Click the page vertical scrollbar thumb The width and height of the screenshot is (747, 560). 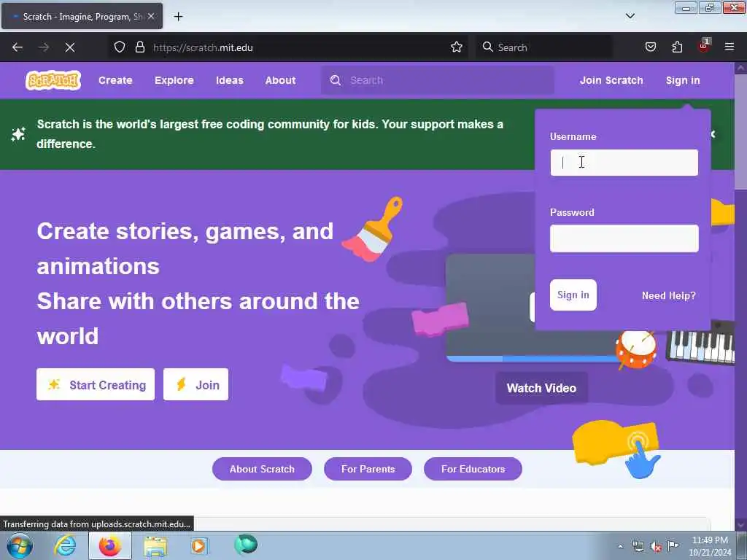click(740, 131)
